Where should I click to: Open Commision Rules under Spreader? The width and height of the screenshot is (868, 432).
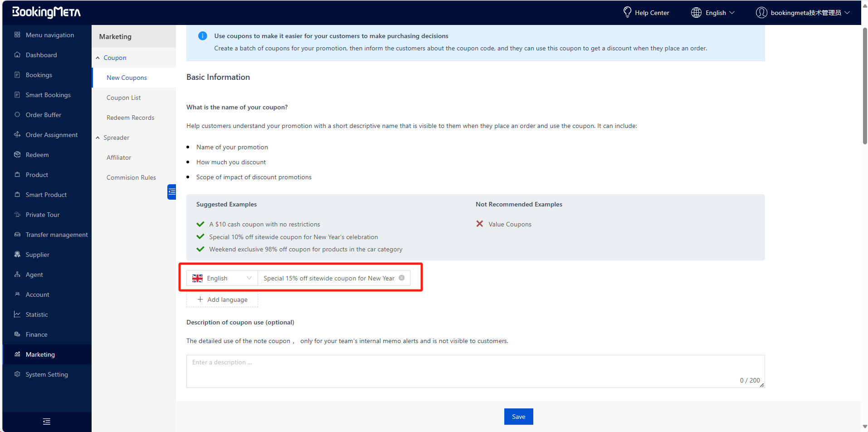point(131,177)
